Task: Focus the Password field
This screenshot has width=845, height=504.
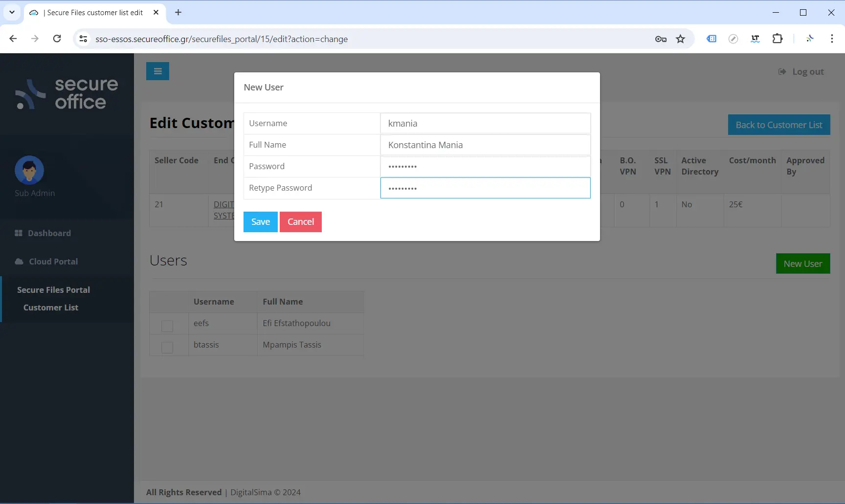Action: pos(486,166)
